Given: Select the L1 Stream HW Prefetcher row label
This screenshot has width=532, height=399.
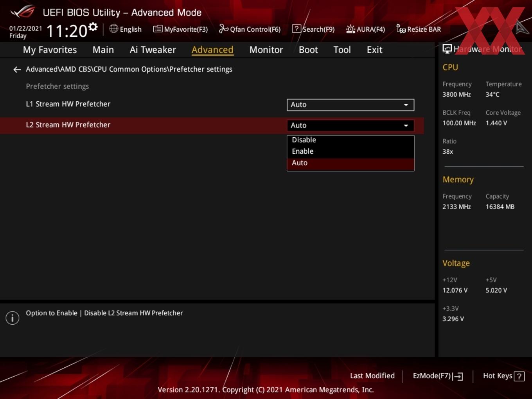Looking at the screenshot, I should pyautogui.click(x=68, y=104).
